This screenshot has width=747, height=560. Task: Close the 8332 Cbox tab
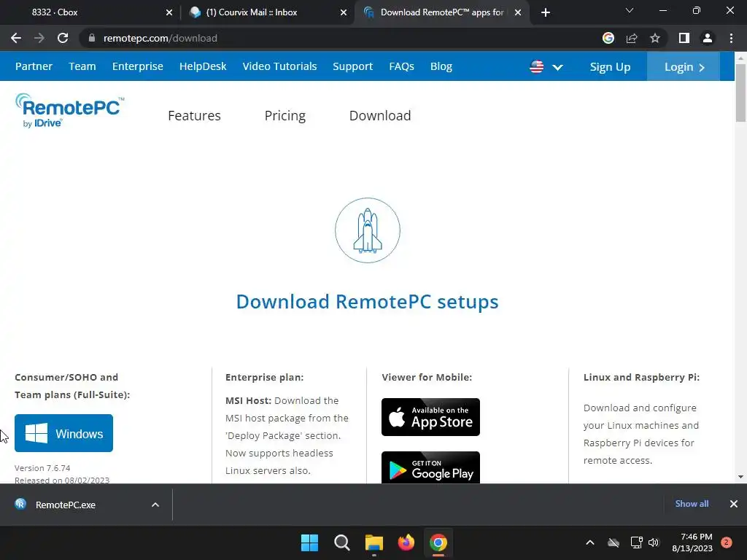(169, 12)
